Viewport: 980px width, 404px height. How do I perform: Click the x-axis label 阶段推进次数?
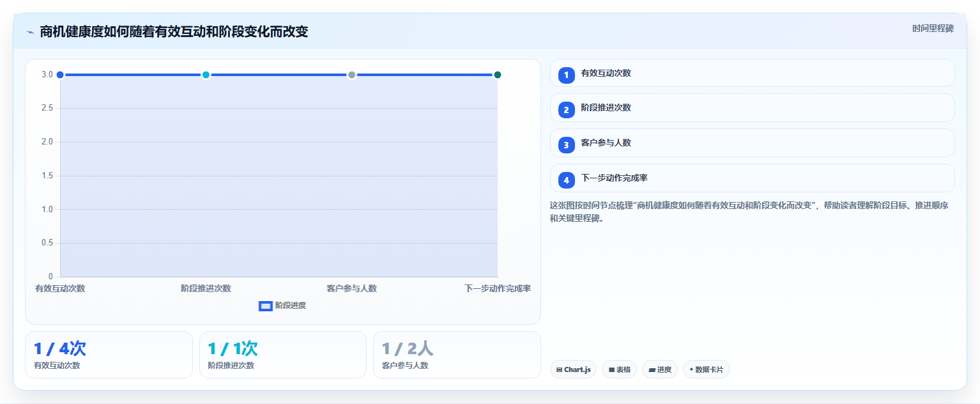206,288
